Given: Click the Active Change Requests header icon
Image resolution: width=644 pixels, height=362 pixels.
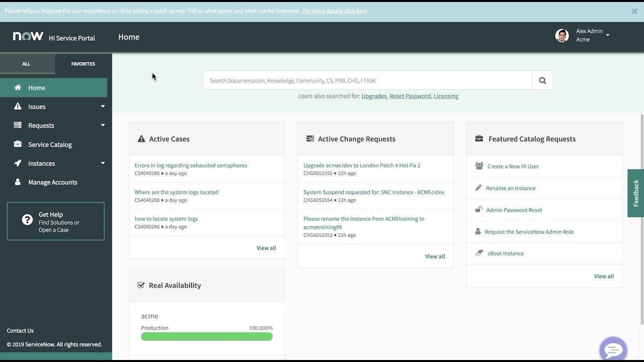Looking at the screenshot, I should point(310,139).
